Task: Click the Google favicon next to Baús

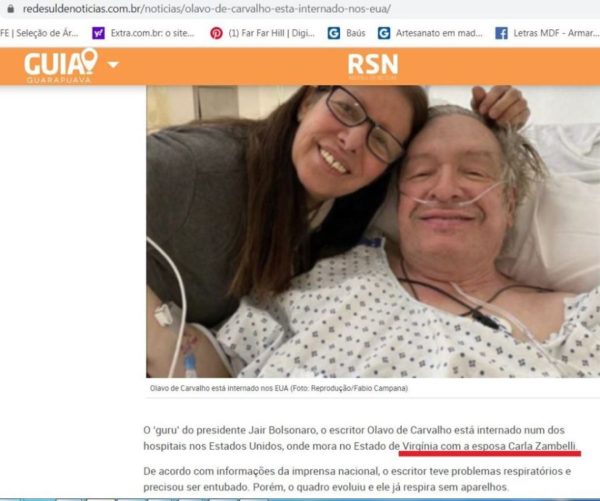Action: coord(334,33)
